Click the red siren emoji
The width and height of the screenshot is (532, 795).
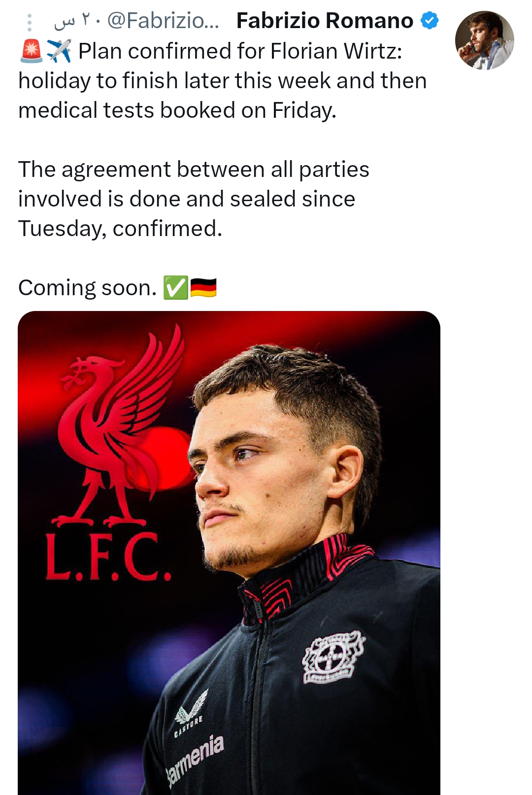coord(32,51)
